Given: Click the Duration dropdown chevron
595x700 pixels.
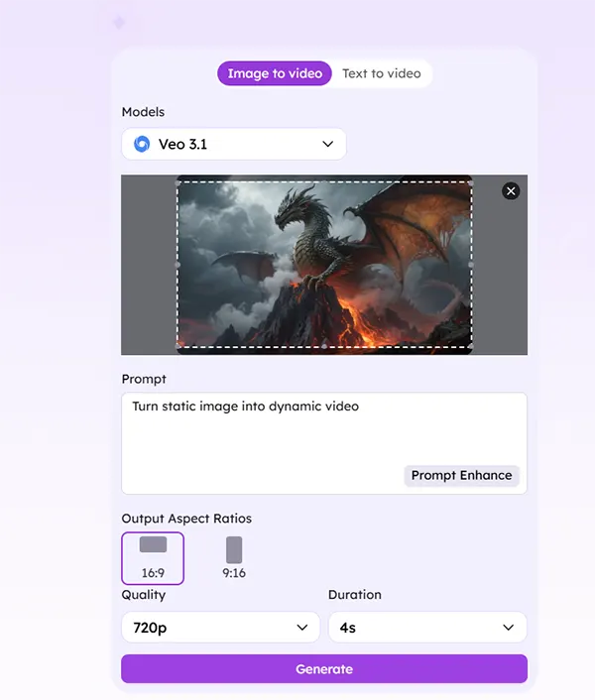Looking at the screenshot, I should [x=508, y=628].
